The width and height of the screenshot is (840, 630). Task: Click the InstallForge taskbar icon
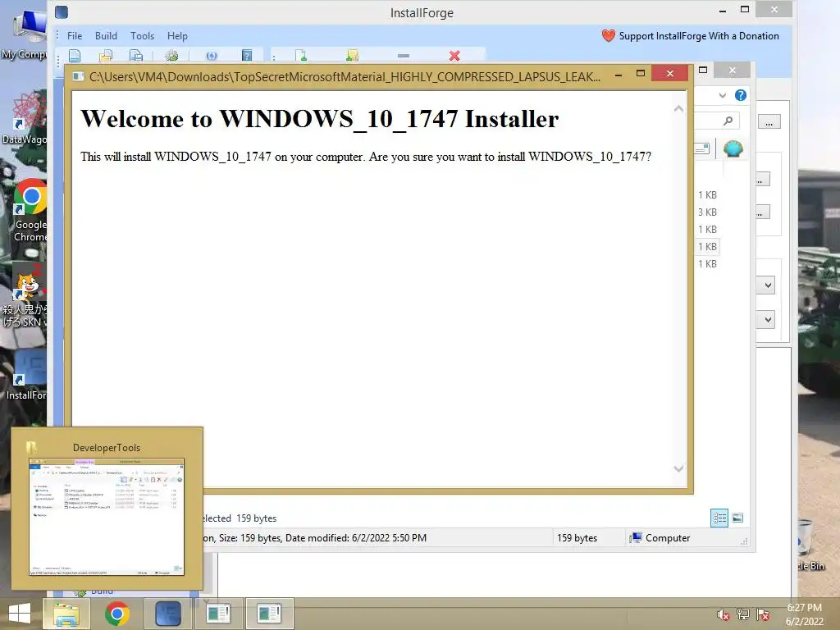[167, 614]
